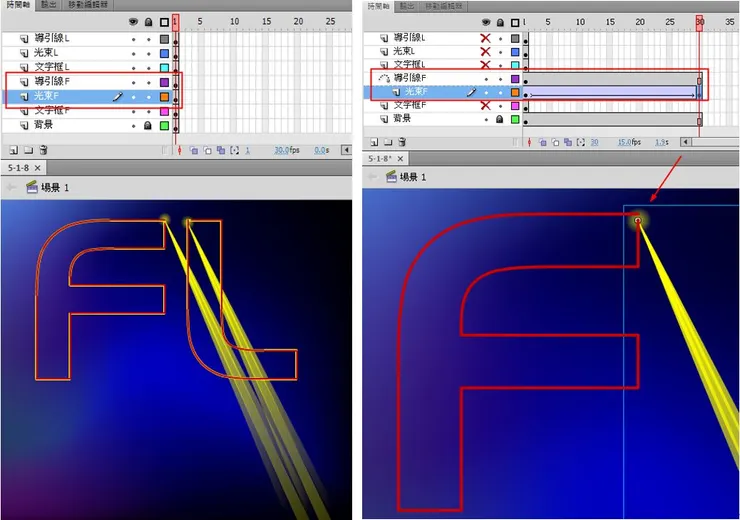Click green outline swatch of 背景, right timeline
This screenshot has width=740, height=520.
[515, 119]
